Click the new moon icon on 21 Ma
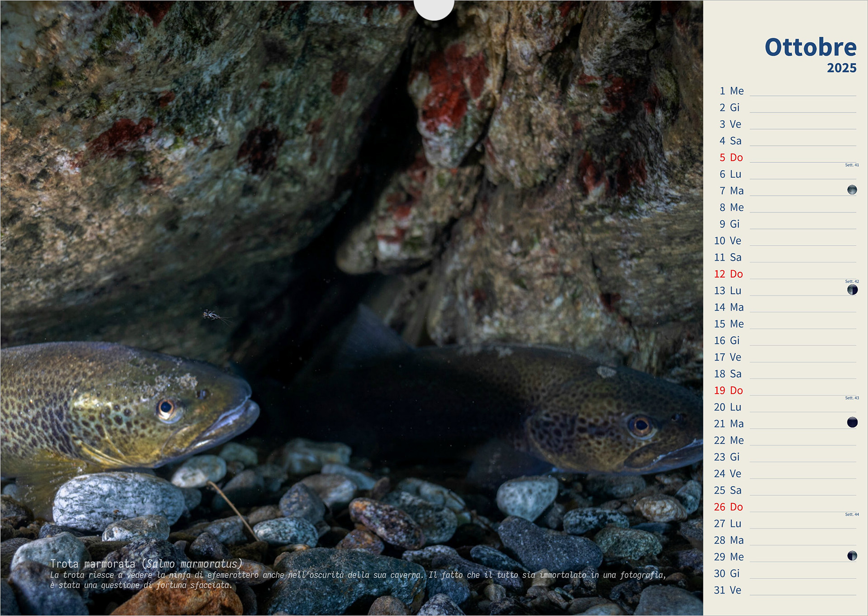Image resolution: width=868 pixels, height=616 pixels. [x=852, y=422]
